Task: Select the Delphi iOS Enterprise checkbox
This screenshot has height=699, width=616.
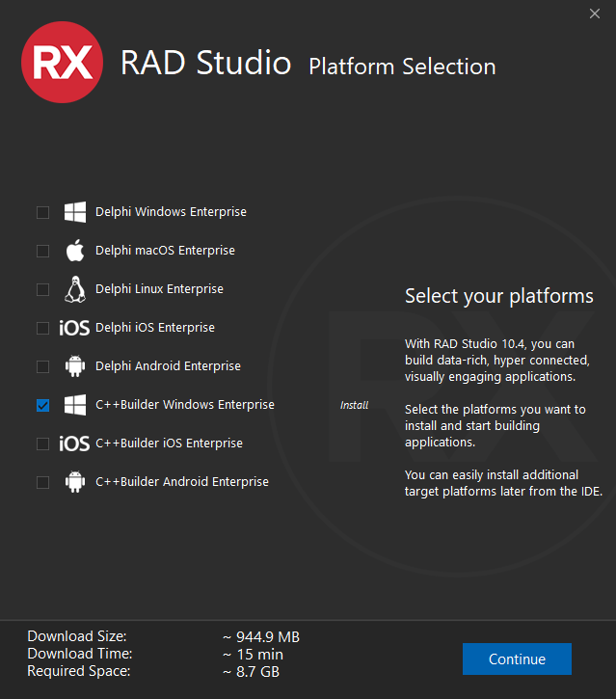Action: [x=42, y=328]
